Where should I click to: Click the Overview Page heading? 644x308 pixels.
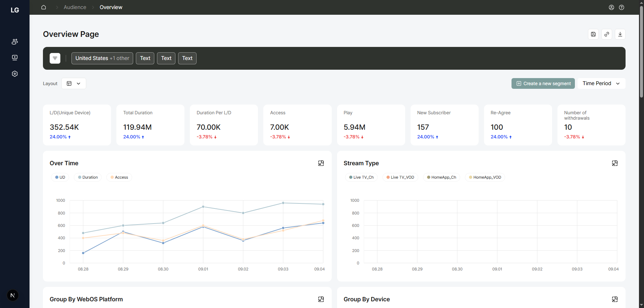pyautogui.click(x=71, y=34)
